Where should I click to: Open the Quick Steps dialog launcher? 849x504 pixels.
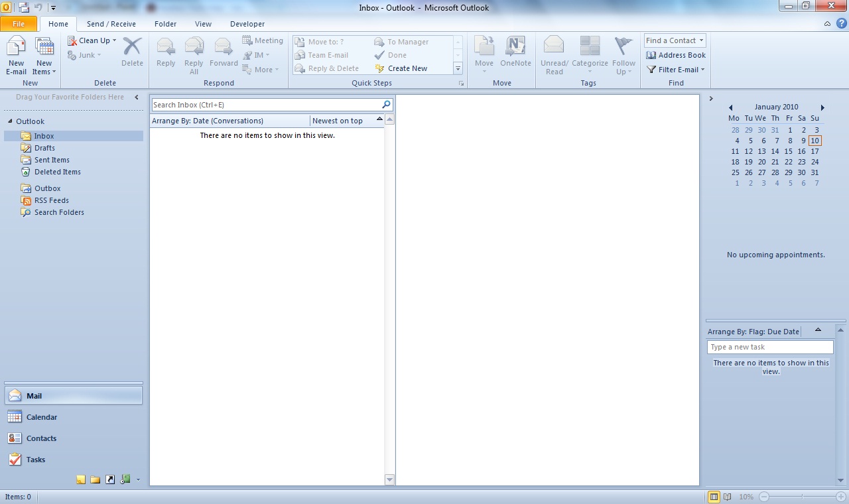(462, 84)
